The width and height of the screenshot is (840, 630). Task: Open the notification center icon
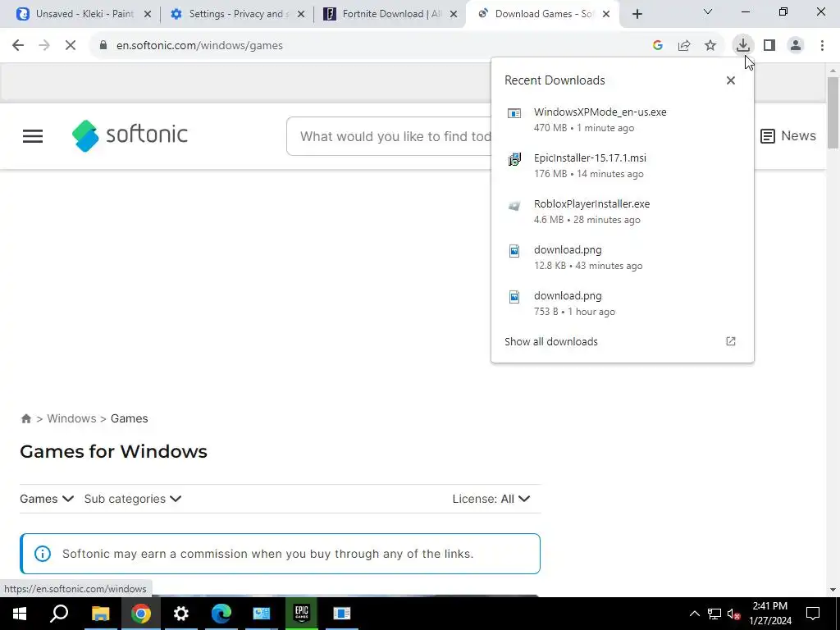click(813, 614)
